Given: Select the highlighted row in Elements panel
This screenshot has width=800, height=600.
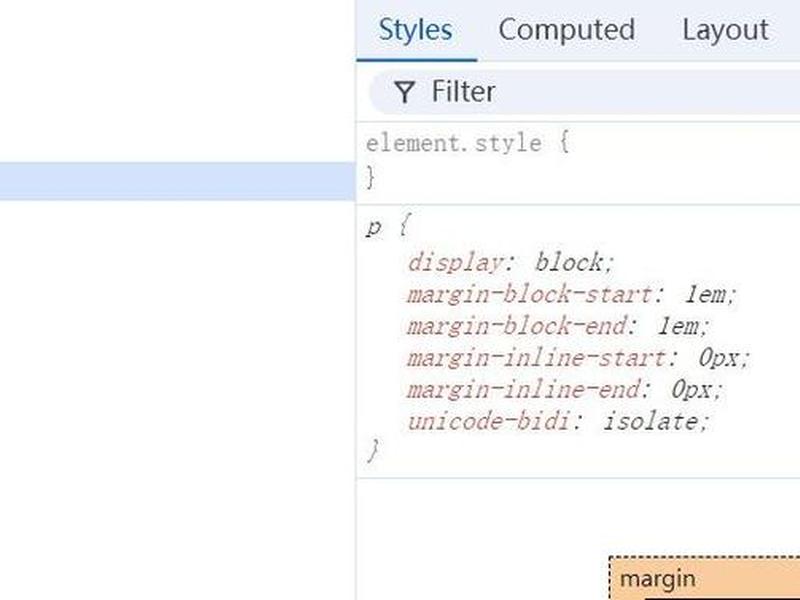Looking at the screenshot, I should [x=178, y=181].
